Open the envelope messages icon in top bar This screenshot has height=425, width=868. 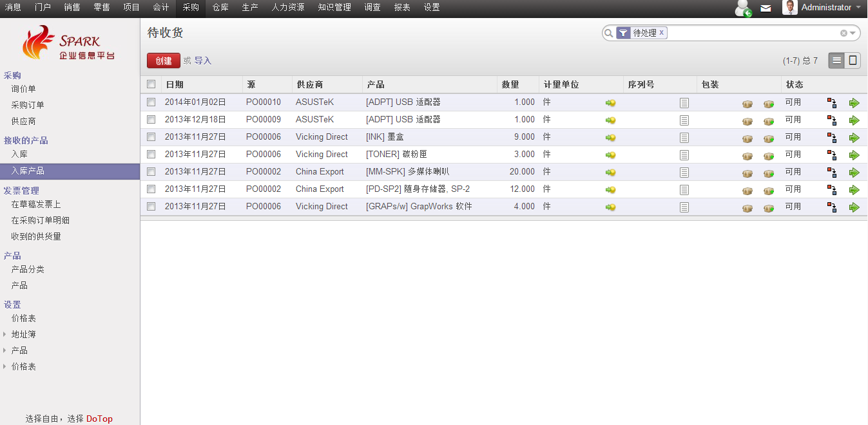[x=766, y=8]
